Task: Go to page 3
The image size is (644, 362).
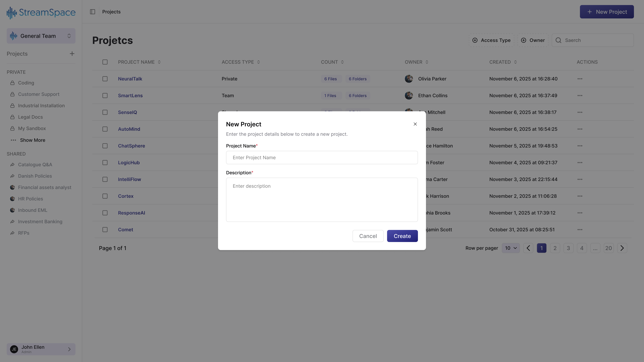Action: click(x=568, y=248)
